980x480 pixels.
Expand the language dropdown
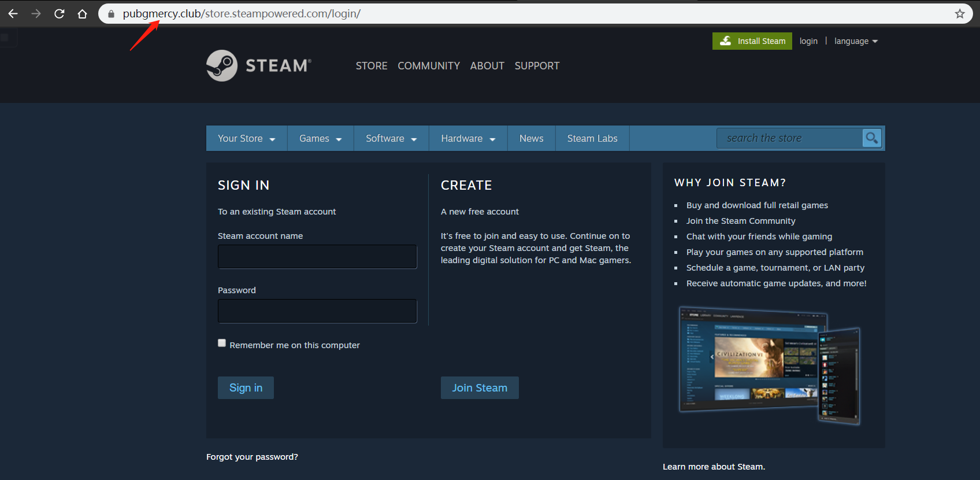856,41
